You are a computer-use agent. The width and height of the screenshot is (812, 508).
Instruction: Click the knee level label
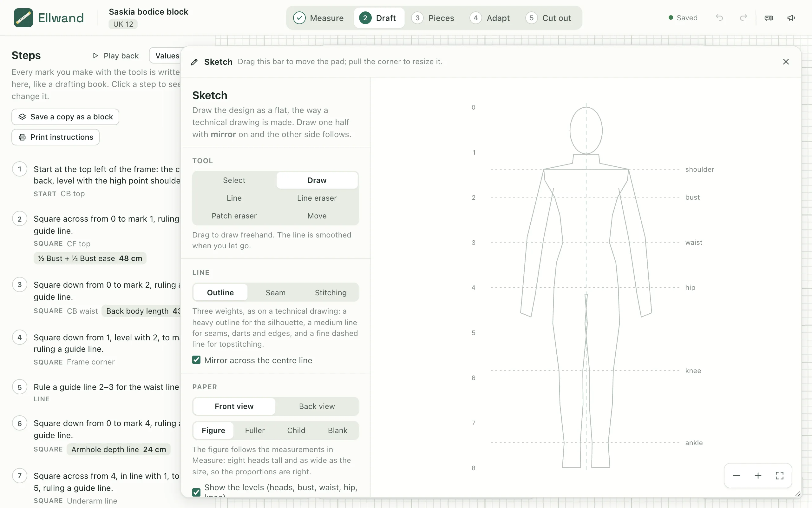coord(693,371)
